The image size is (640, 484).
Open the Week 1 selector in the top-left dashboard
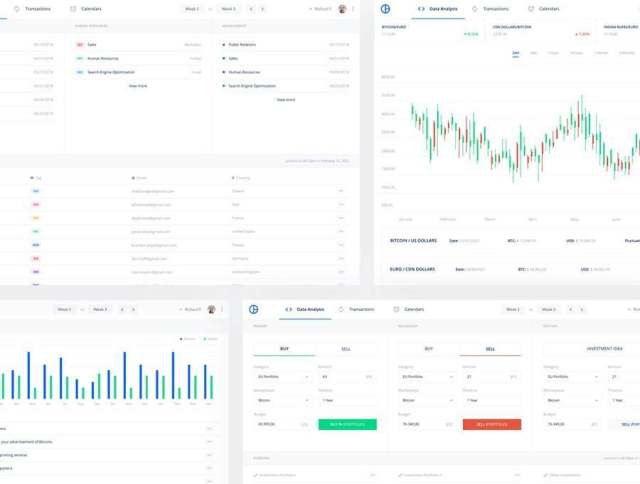(192, 9)
